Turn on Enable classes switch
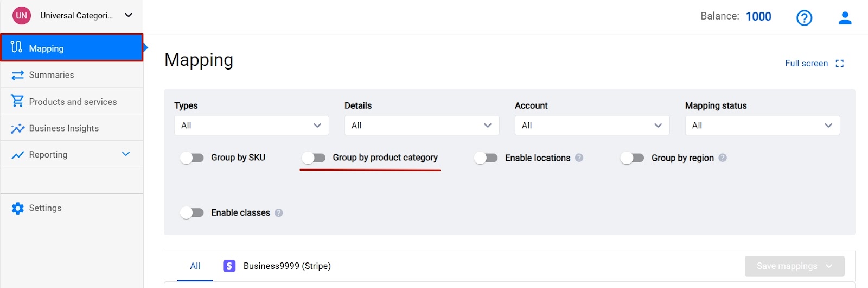This screenshot has height=288, width=868. [192, 212]
